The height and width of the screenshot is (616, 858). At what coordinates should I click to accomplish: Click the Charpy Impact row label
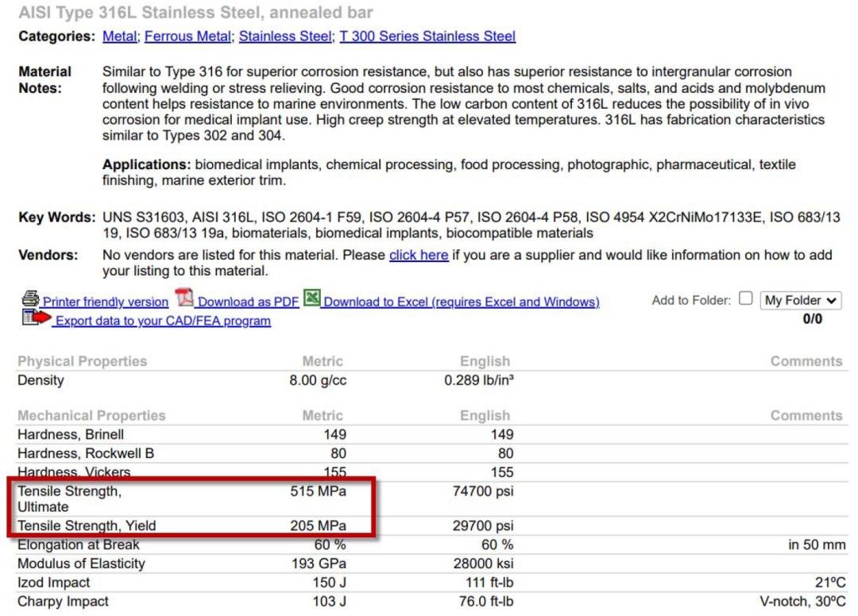point(63,602)
